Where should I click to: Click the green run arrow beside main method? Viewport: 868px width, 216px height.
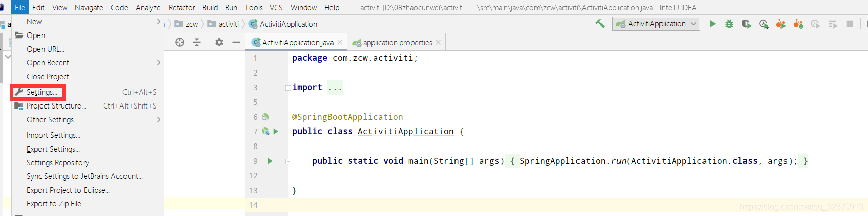click(x=270, y=161)
